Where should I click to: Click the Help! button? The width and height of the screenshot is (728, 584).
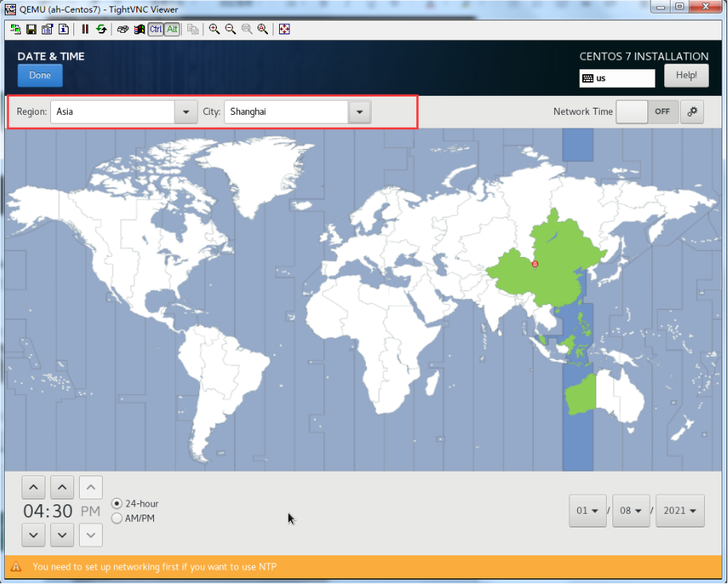[x=686, y=76]
